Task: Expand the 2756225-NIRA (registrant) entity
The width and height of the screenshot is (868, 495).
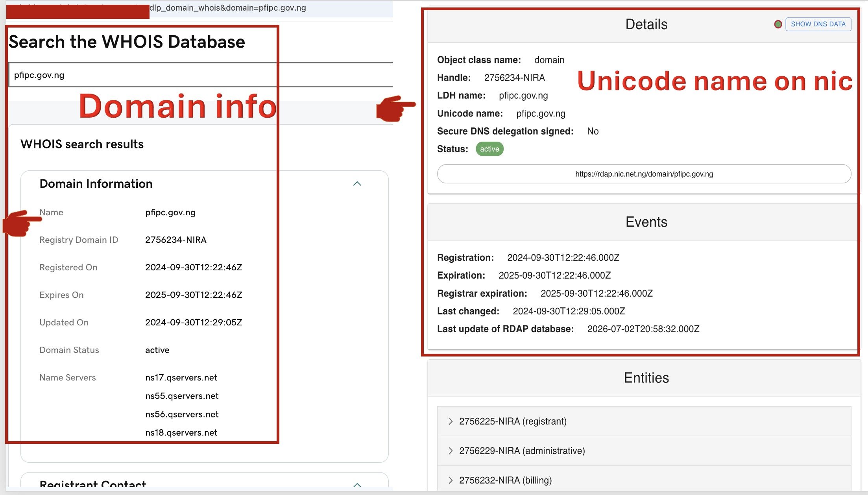Action: coord(644,421)
